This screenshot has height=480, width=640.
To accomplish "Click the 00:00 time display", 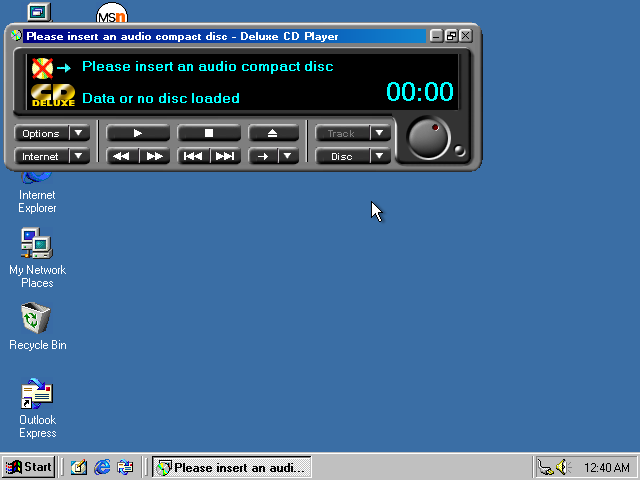I will click(x=420, y=91).
